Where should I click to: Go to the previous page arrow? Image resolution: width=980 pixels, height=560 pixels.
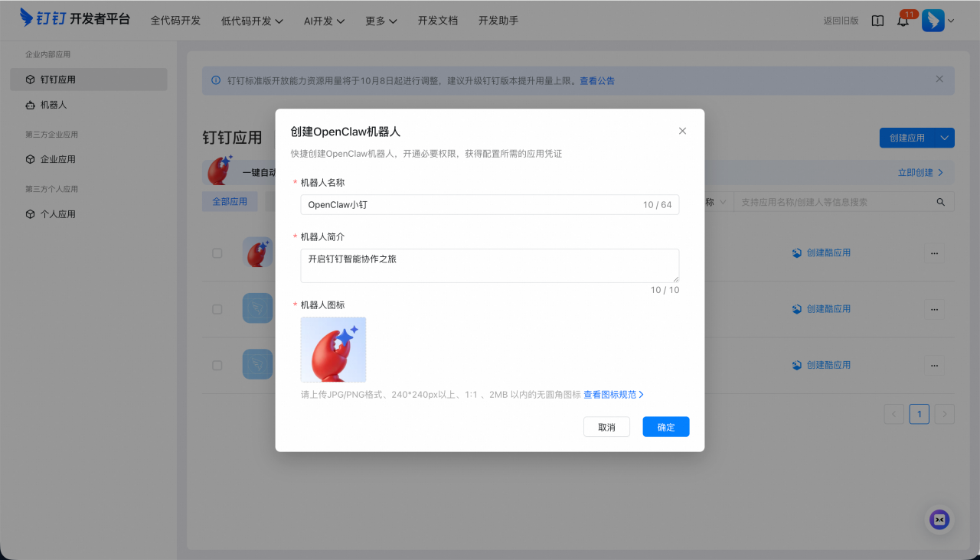coord(894,414)
